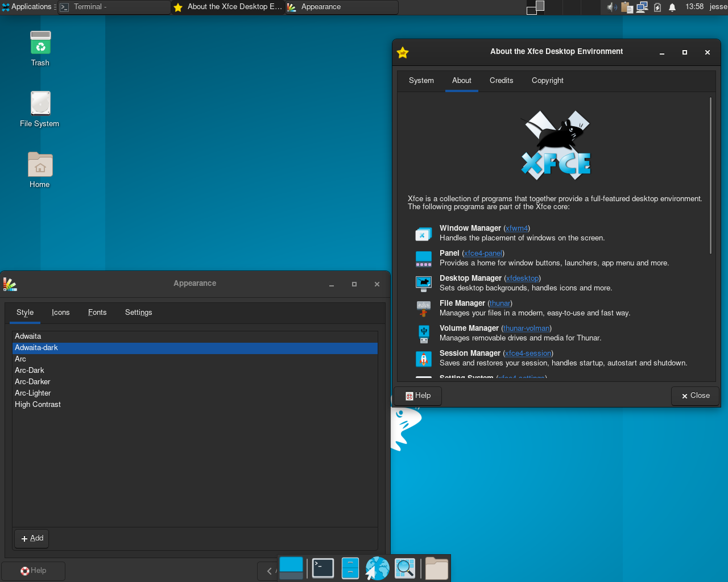This screenshot has width=728, height=582.
Task: Select the Arc-Dark theme
Action: click(195, 371)
